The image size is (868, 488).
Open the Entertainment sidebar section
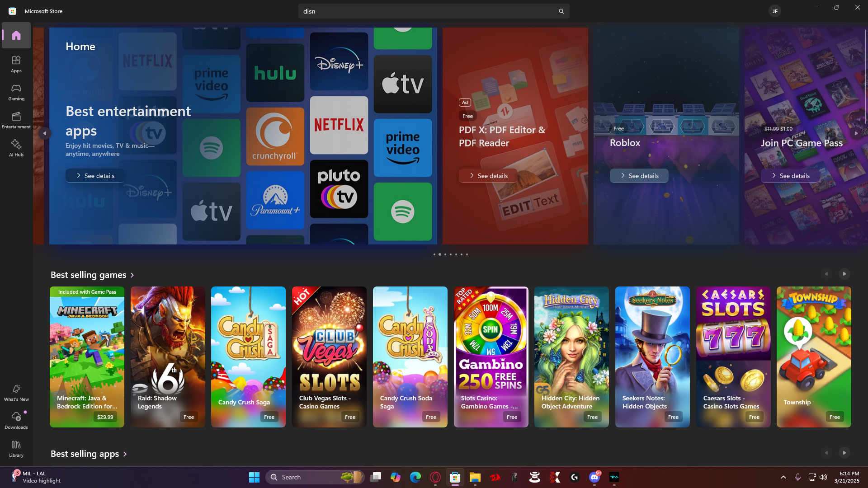pyautogui.click(x=16, y=120)
